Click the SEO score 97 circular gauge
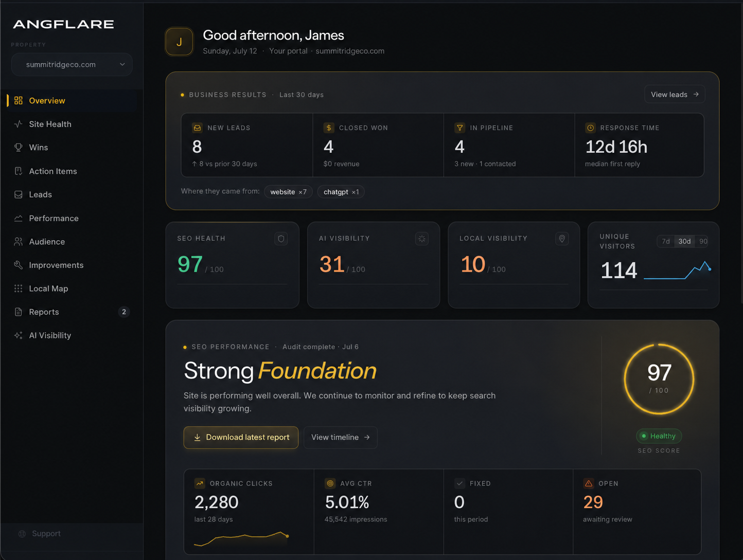This screenshot has width=743, height=560. tap(659, 380)
